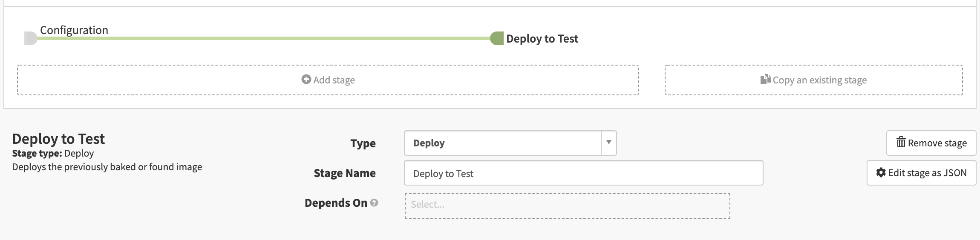The width and height of the screenshot is (980, 240).
Task: Click the trash icon on Remove stage
Action: (x=901, y=143)
